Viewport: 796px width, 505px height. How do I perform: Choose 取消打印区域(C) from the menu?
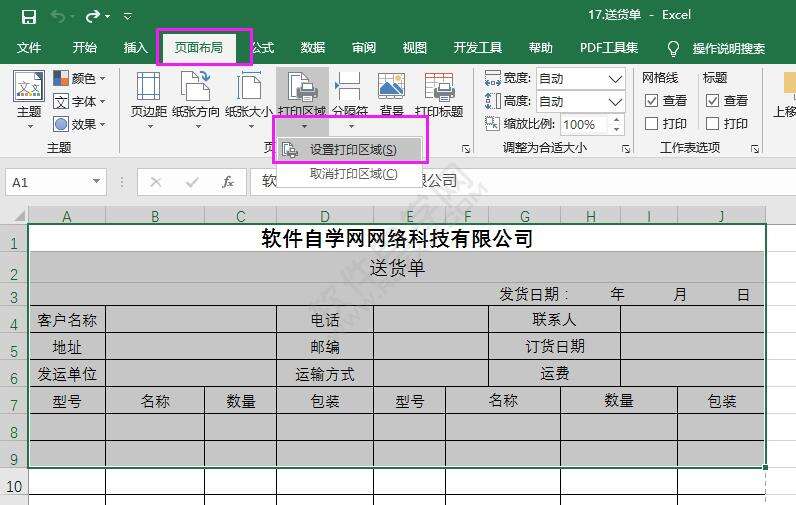point(350,174)
